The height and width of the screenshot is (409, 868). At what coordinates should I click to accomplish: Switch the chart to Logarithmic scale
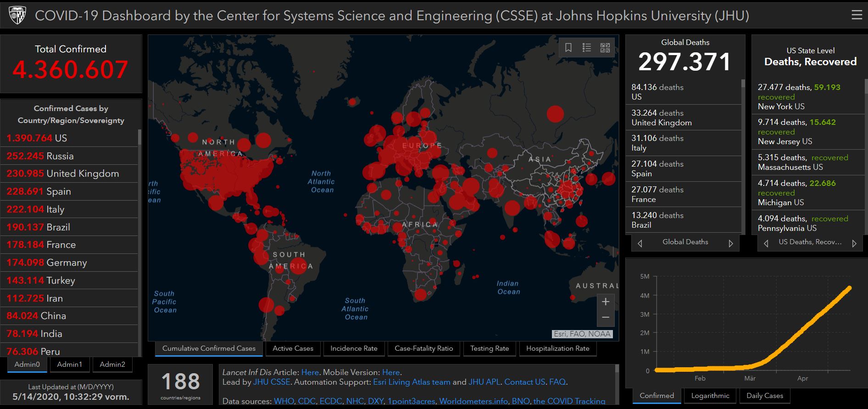coord(710,396)
